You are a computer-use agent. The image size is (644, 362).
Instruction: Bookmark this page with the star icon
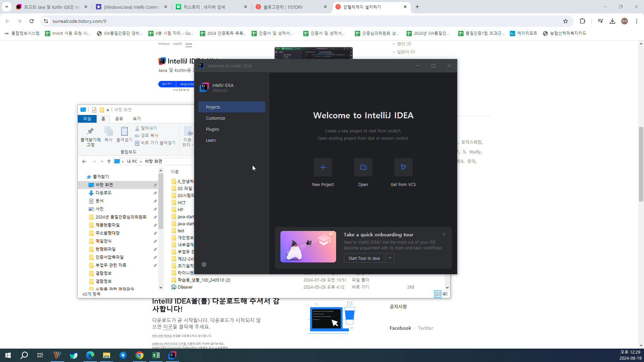click(x=566, y=21)
